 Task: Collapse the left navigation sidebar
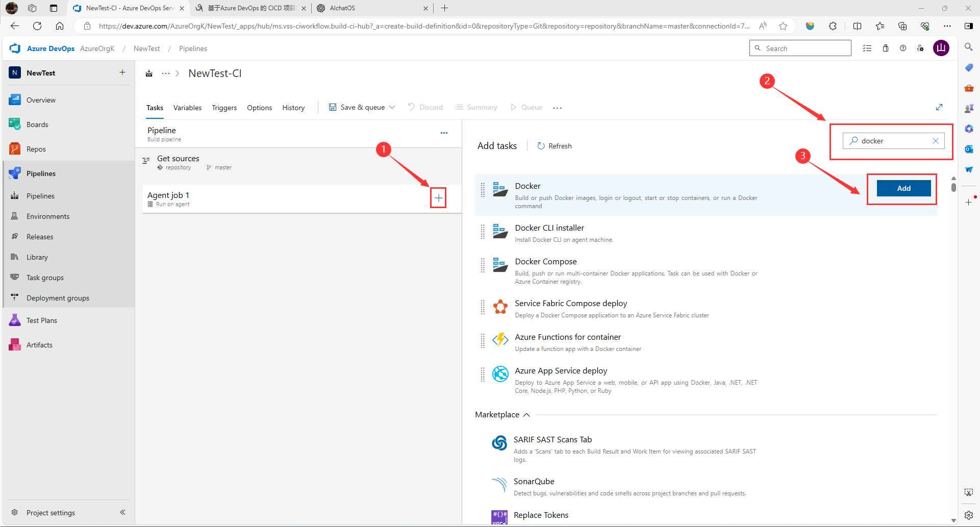click(x=122, y=512)
